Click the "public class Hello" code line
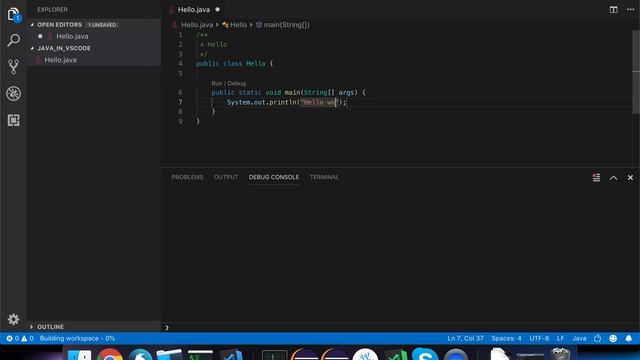Viewport: 640px width, 360px height. pyautogui.click(x=234, y=64)
